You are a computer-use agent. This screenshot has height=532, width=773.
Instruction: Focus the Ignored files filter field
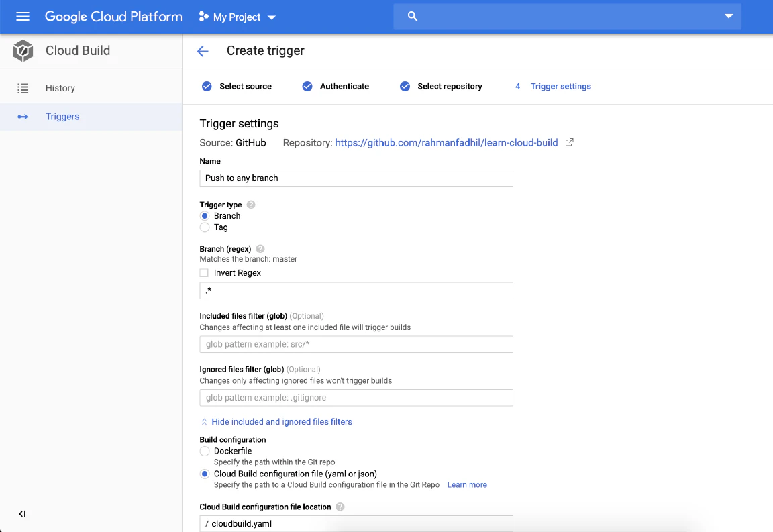(356, 398)
